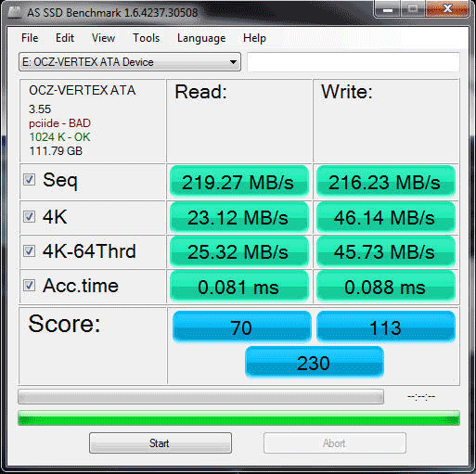The width and height of the screenshot is (476, 474).
Task: Expand the E: OCZ-VERTEX drive dropdown arrow
Action: click(233, 62)
